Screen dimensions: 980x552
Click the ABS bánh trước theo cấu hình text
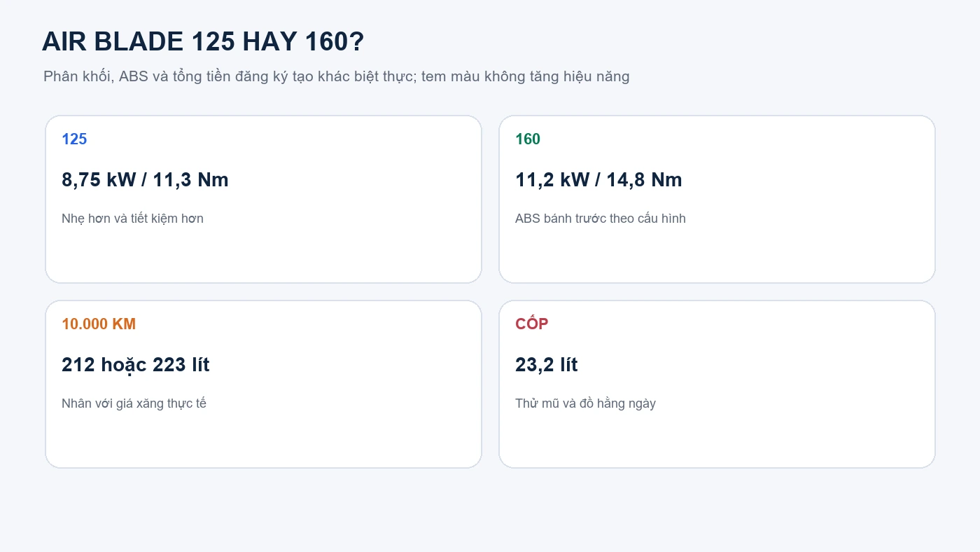601,219
